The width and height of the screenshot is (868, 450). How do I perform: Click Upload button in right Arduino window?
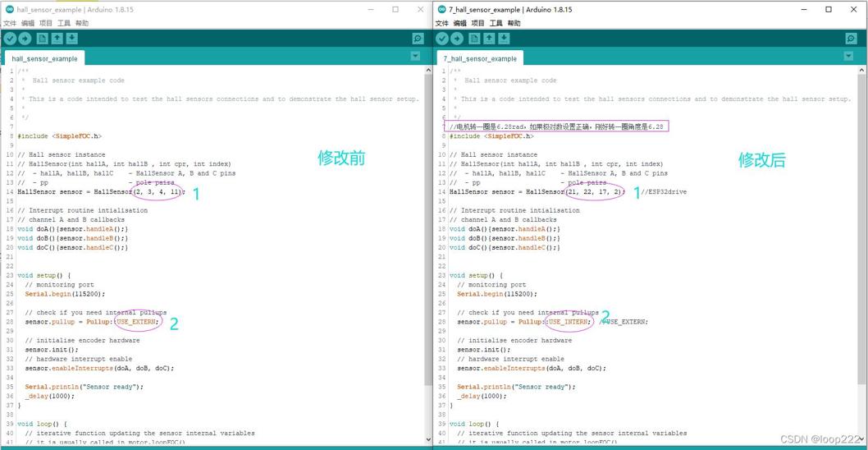[x=457, y=39]
